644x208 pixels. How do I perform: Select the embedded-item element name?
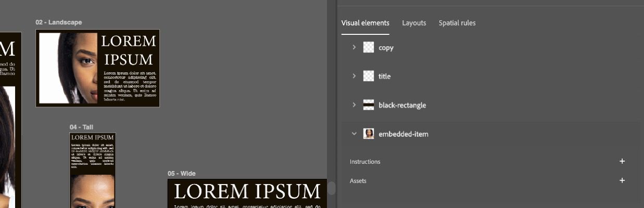pyautogui.click(x=403, y=134)
